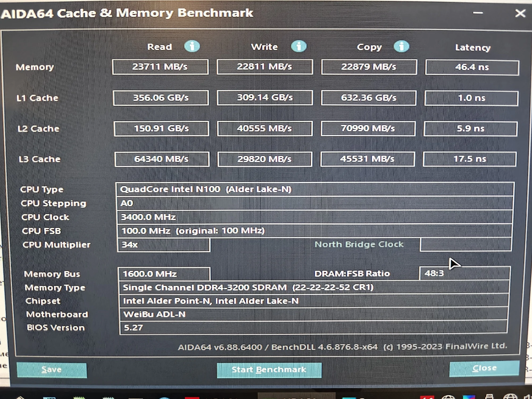532x399 pixels.
Task: Click the L2 Cache Write 40555 MB/s box
Action: [264, 129]
